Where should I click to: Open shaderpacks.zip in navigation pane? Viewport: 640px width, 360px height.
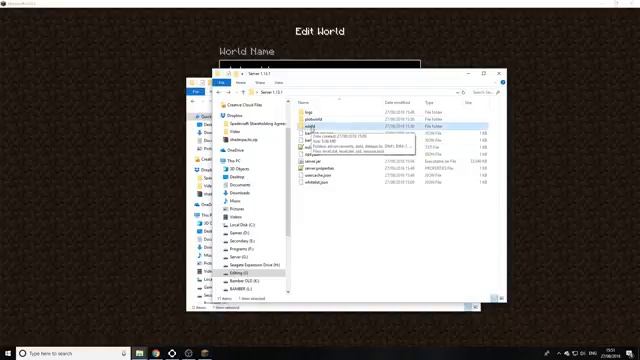coord(244,140)
